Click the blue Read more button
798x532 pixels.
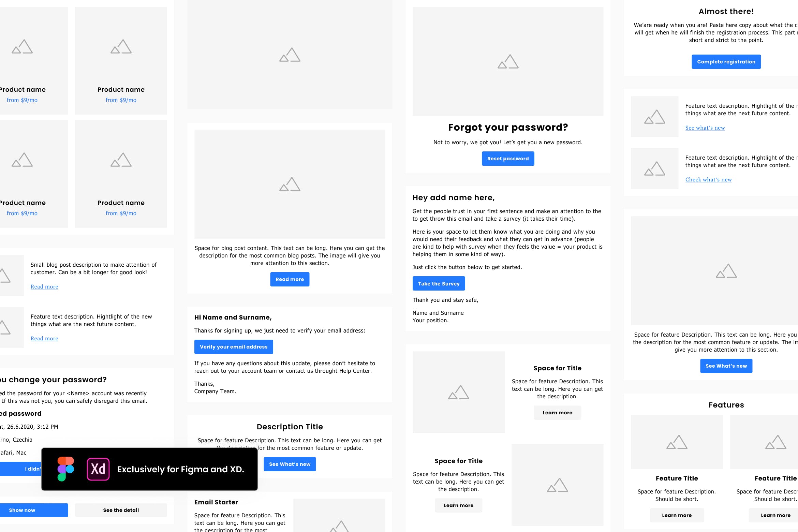pyautogui.click(x=290, y=279)
